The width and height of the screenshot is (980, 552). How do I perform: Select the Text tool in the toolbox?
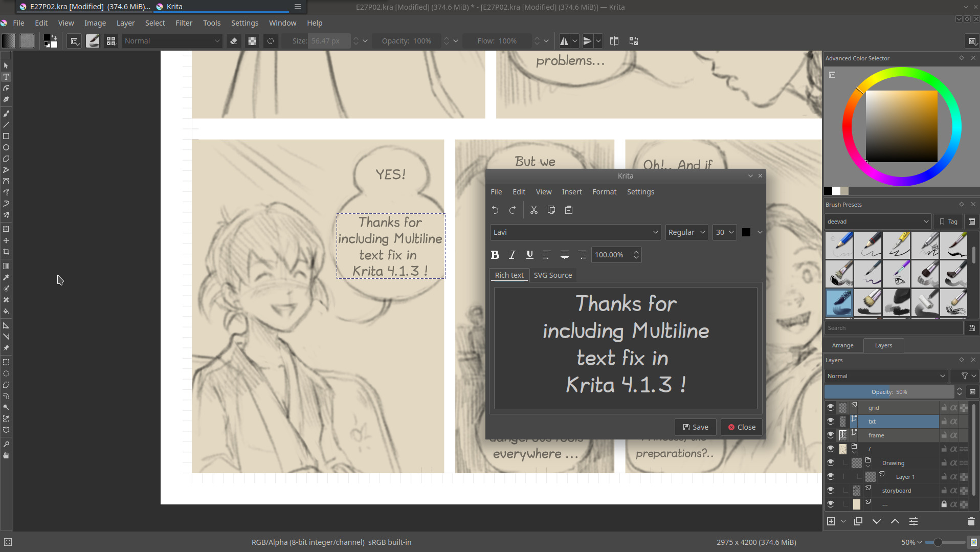(6, 77)
